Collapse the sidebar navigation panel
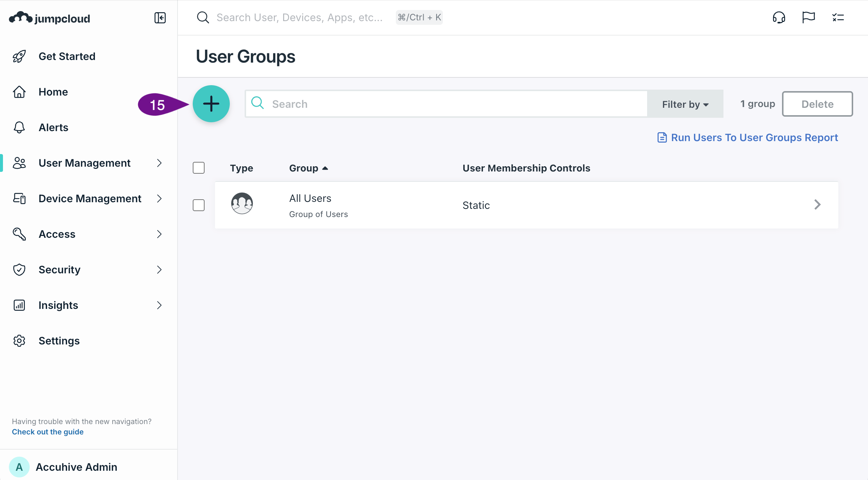Image resolution: width=868 pixels, height=480 pixels. pos(160,18)
